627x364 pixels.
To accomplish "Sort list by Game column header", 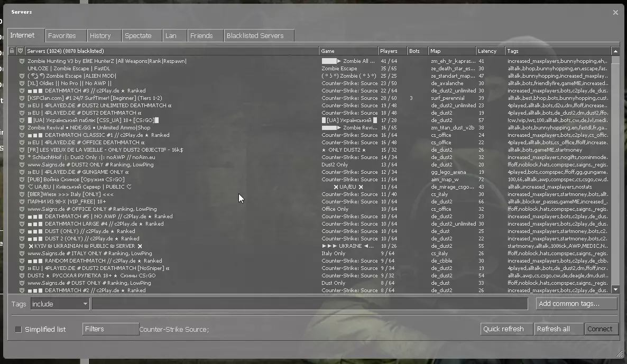I will pyautogui.click(x=348, y=51).
